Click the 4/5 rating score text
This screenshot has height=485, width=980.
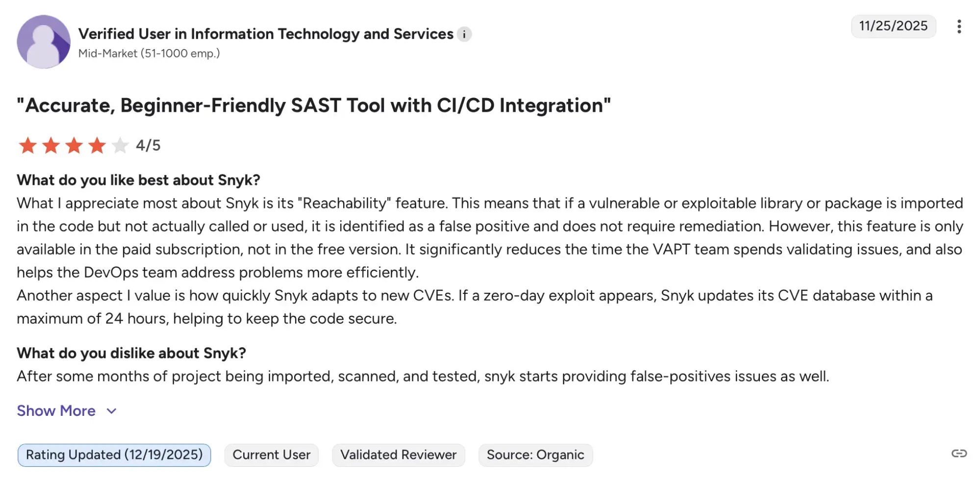coord(148,146)
